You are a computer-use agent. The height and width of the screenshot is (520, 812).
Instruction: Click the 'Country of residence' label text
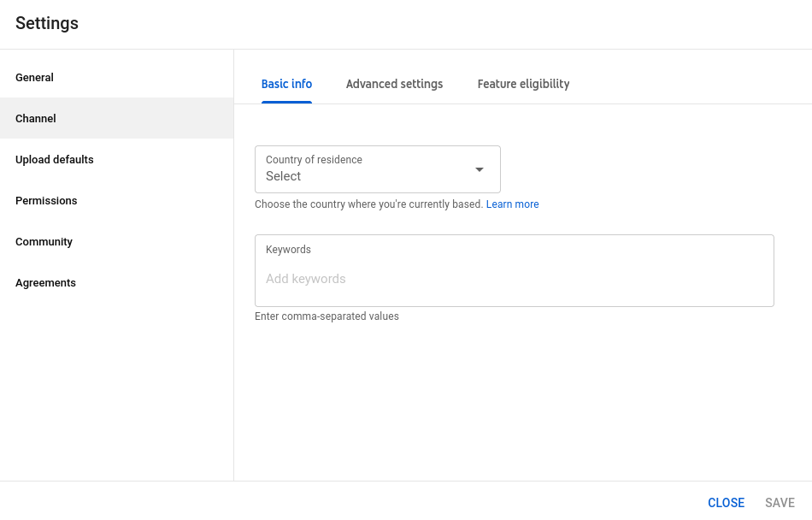[x=314, y=160]
